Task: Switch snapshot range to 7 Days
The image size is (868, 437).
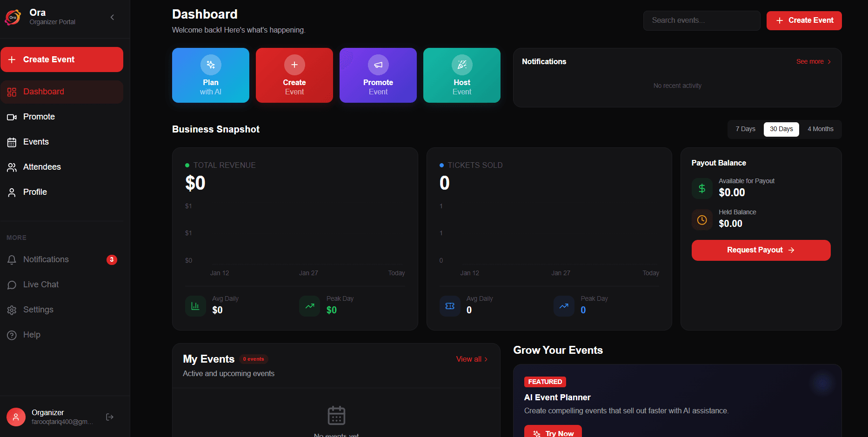Action: (x=745, y=129)
